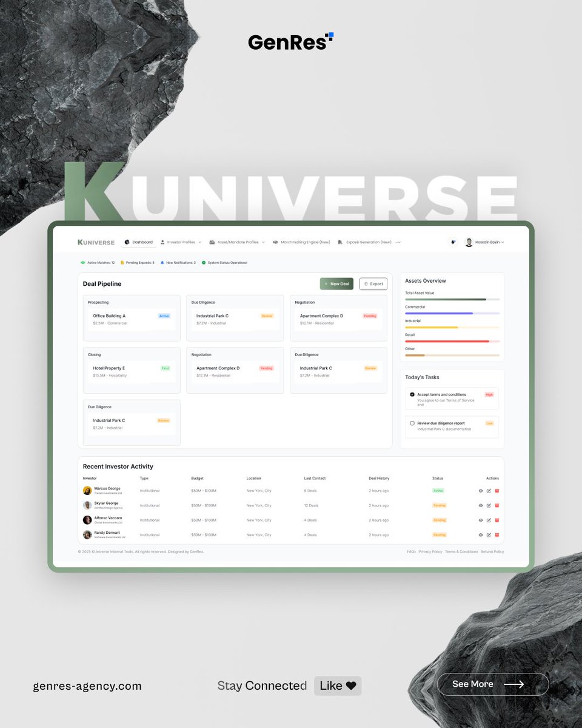Delete Alfonso Vaccaro's row with red icon

pos(497,520)
